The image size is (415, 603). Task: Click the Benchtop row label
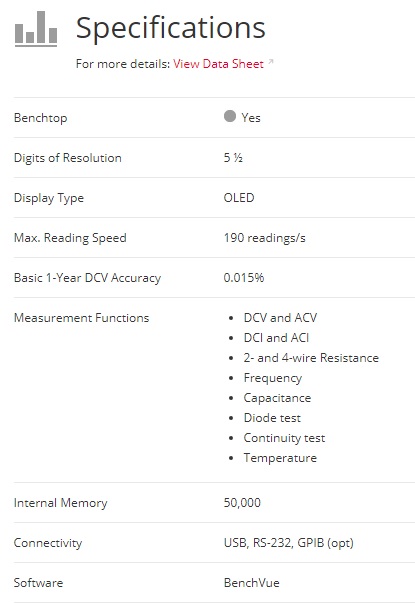tap(40, 118)
